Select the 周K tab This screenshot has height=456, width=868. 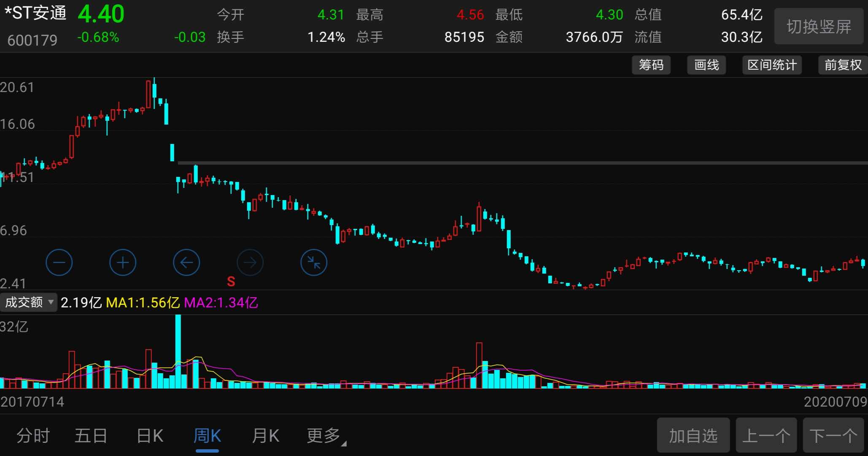tap(207, 436)
